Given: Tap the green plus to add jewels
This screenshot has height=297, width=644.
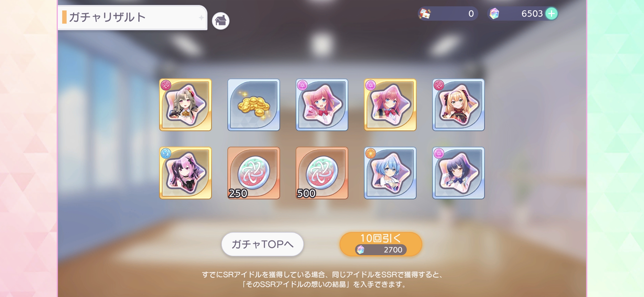Looking at the screenshot, I should coord(551,13).
